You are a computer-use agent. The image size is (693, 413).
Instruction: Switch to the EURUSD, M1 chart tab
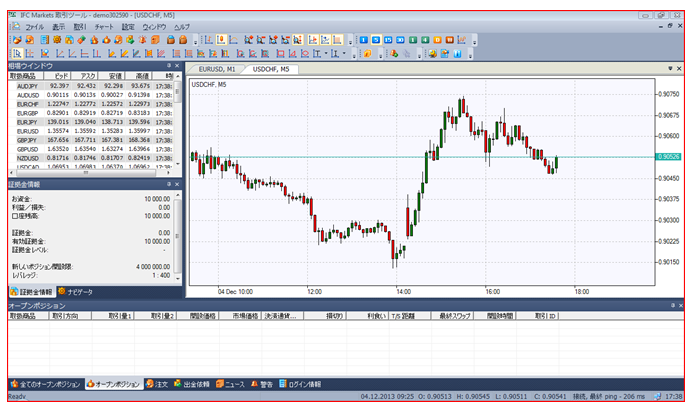coord(217,70)
